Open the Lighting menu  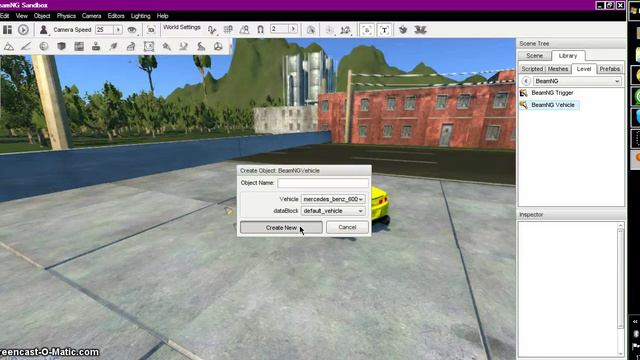140,16
